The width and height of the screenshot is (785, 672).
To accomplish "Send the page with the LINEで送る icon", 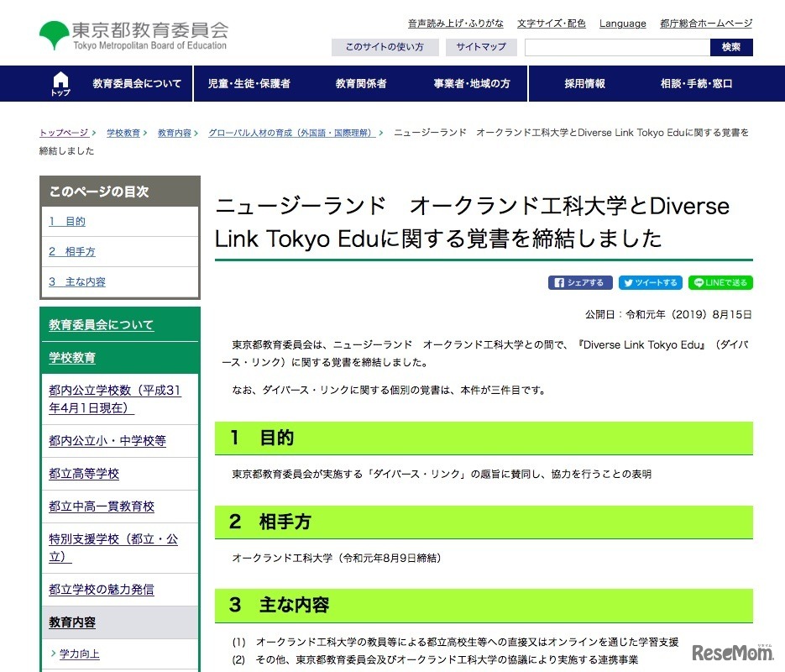I will click(x=720, y=282).
